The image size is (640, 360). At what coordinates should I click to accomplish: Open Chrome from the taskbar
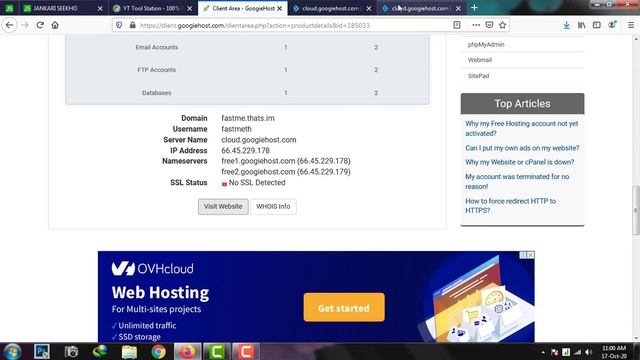click(158, 351)
